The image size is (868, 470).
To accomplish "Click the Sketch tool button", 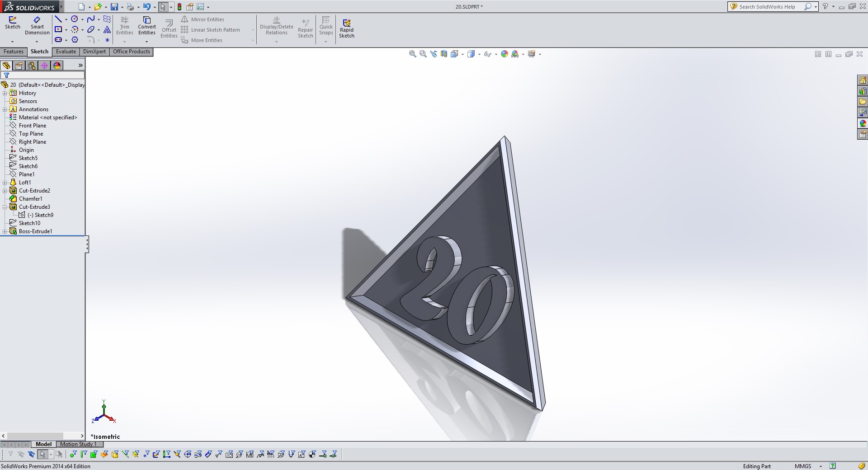I will (13, 23).
